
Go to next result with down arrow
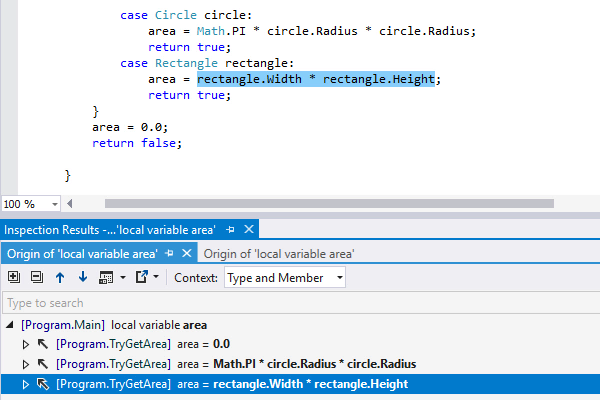(x=82, y=277)
